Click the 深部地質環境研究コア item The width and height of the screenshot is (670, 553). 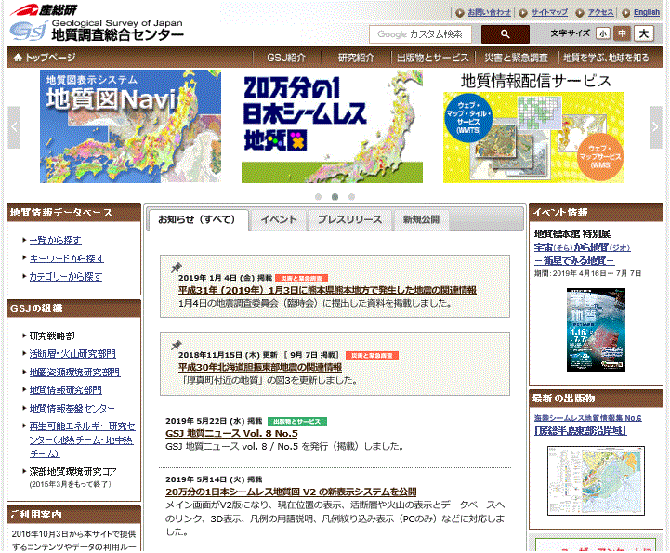coord(73,472)
